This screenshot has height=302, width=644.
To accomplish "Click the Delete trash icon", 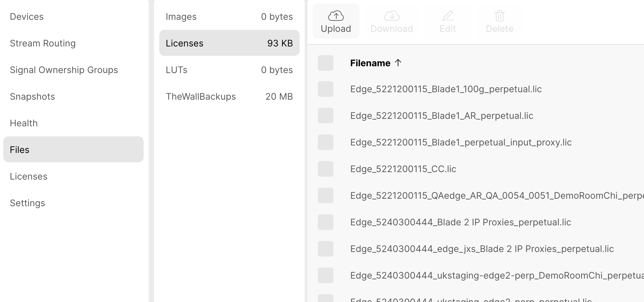I will click(499, 16).
